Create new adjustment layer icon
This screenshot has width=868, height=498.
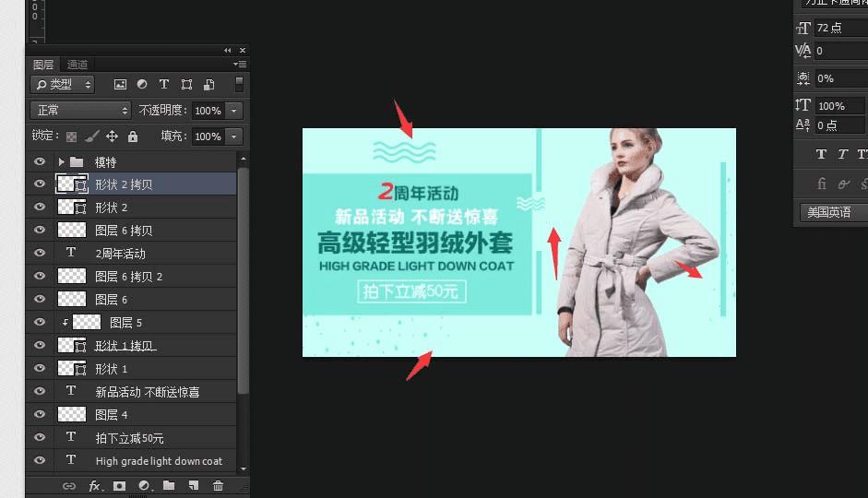pos(145,486)
